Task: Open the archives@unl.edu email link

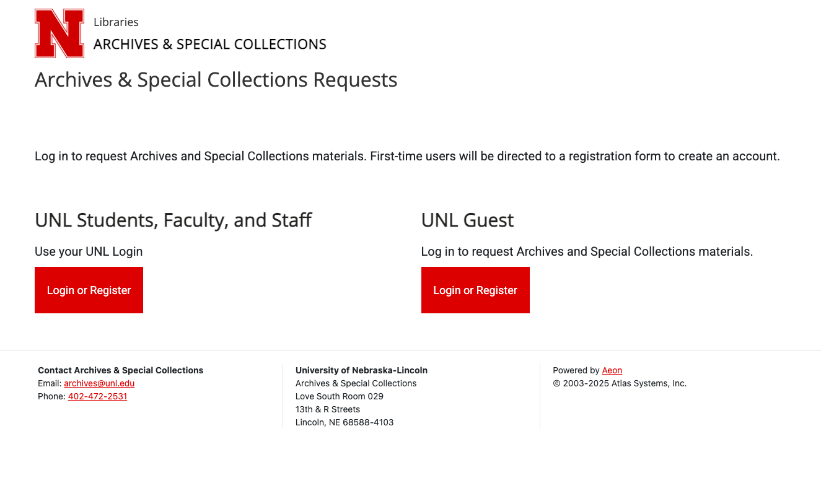Action: click(x=99, y=383)
